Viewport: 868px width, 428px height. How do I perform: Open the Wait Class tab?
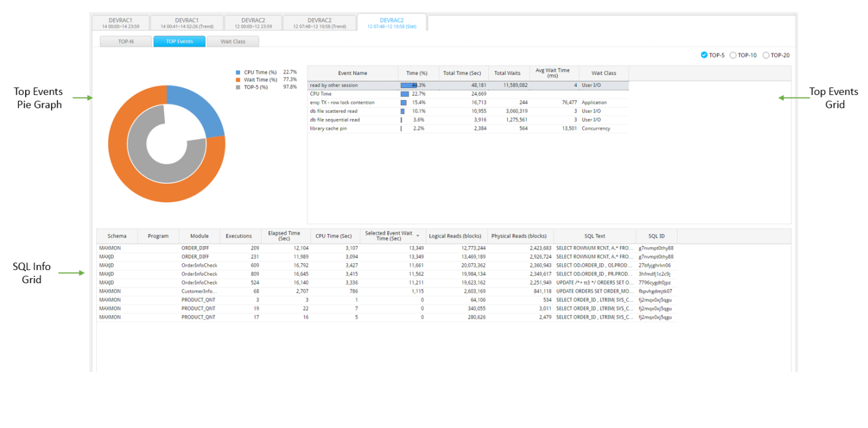233,42
